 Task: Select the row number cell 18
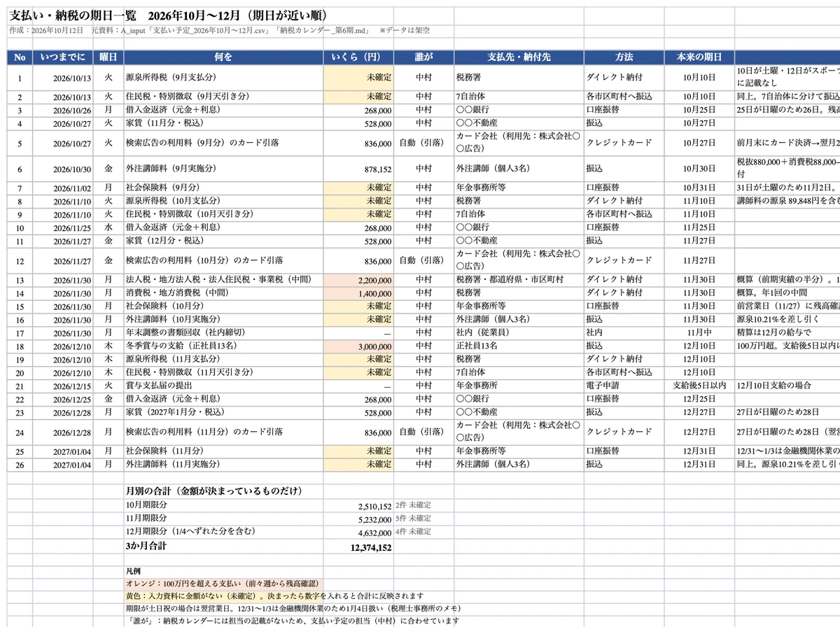(x=20, y=346)
